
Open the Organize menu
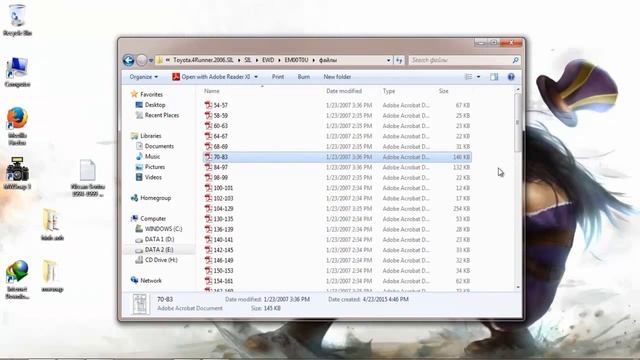point(143,77)
